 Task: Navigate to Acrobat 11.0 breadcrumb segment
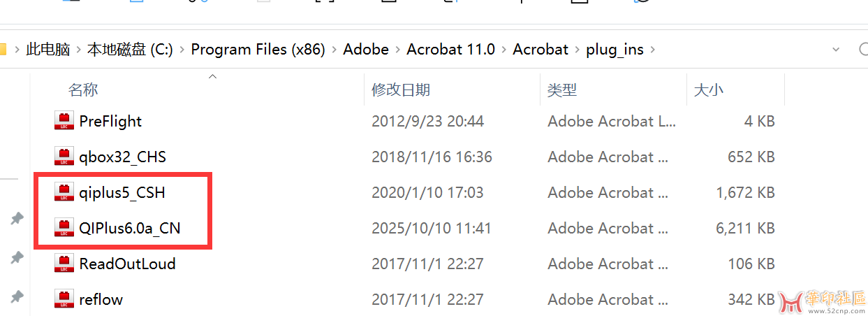450,50
